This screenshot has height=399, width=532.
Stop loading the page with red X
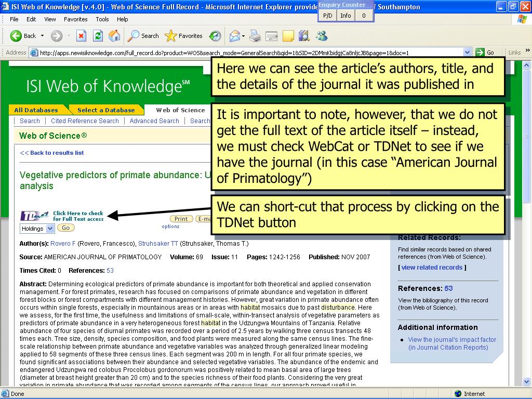(81, 36)
